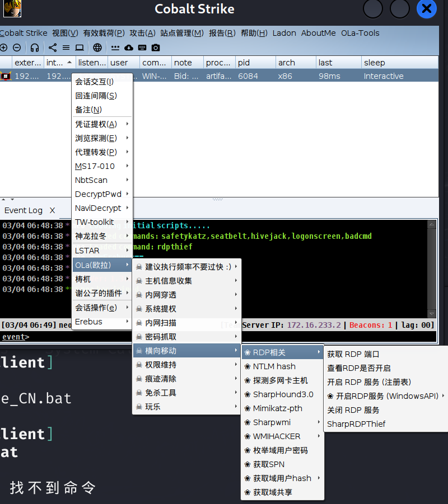Switch to session table view icon
This screenshot has height=504, width=448.
tap(66, 48)
